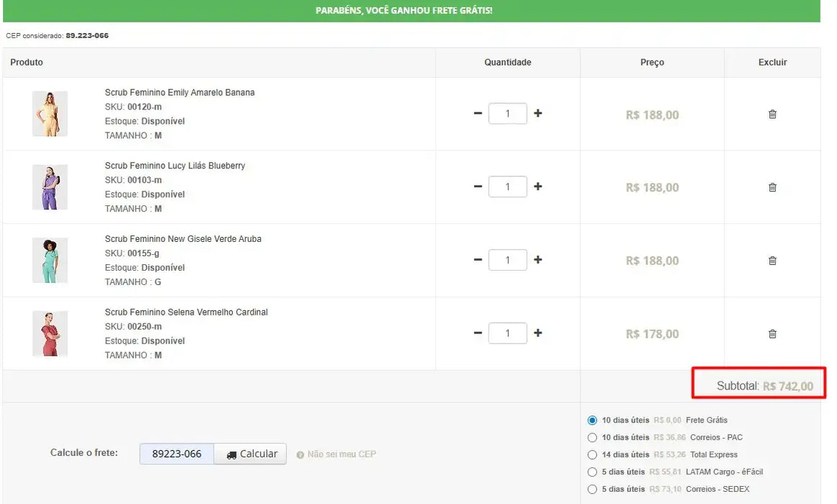Screen dimensions: 837x504
Task: Remove Scrub Feminino Lucy Lilás Blueberry via trash icon
Action: [x=772, y=187]
